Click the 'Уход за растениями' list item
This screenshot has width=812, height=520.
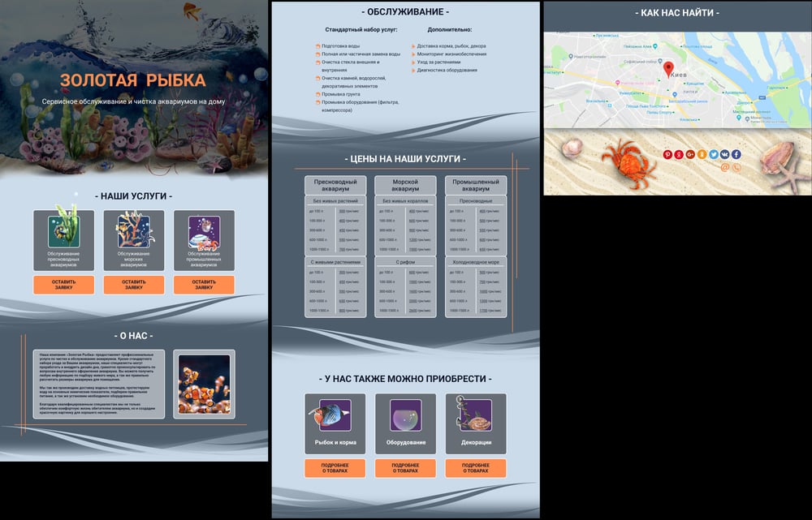click(x=438, y=62)
